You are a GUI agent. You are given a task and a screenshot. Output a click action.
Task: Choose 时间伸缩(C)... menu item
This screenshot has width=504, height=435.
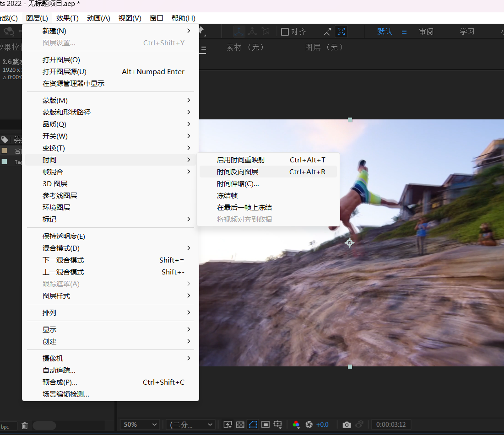268,183
